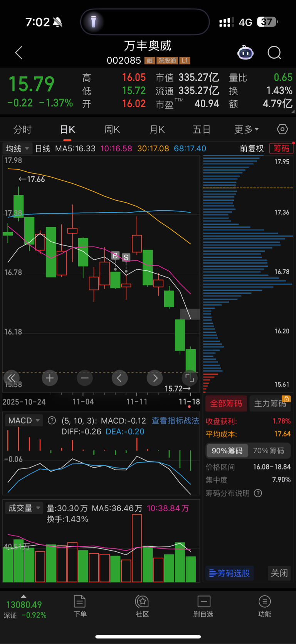The height and width of the screenshot is (644, 296).
Task: Open 下单 order icon
Action: [x=80, y=606]
